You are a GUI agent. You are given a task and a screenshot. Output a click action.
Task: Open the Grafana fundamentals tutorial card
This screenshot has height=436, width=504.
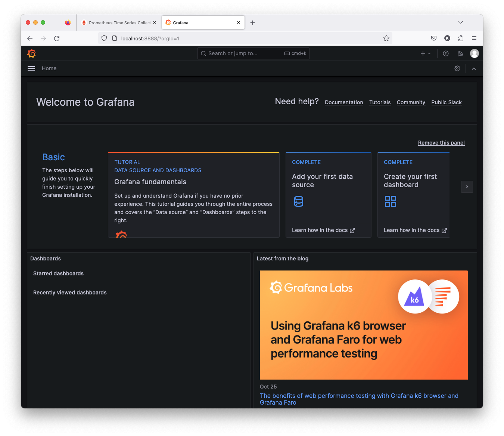point(194,195)
